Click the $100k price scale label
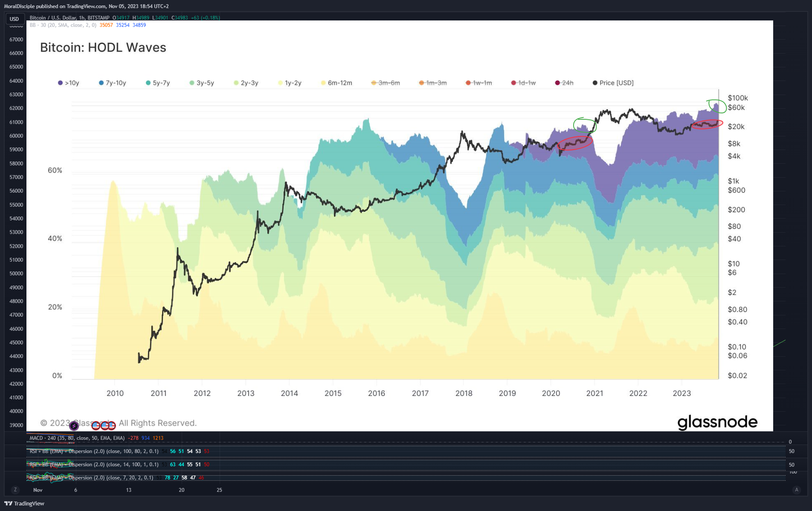Viewport: 812px width, 511px height. pyautogui.click(x=738, y=98)
